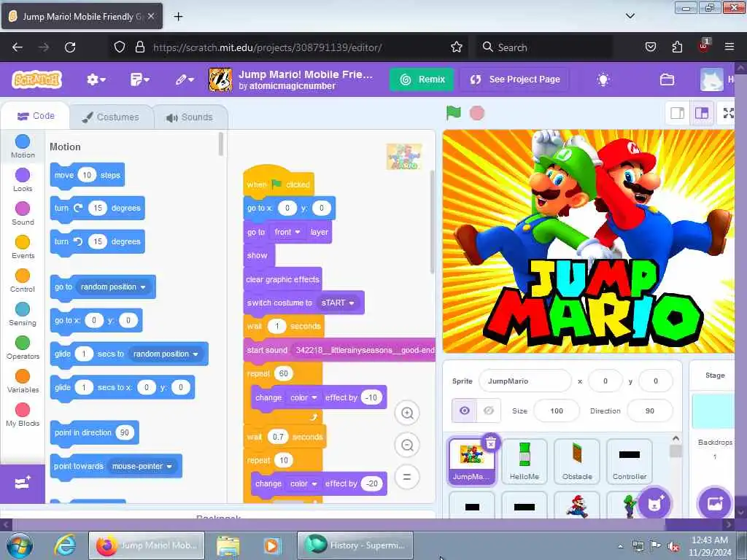
Task: Enter full screen stage mode
Action: click(x=729, y=113)
